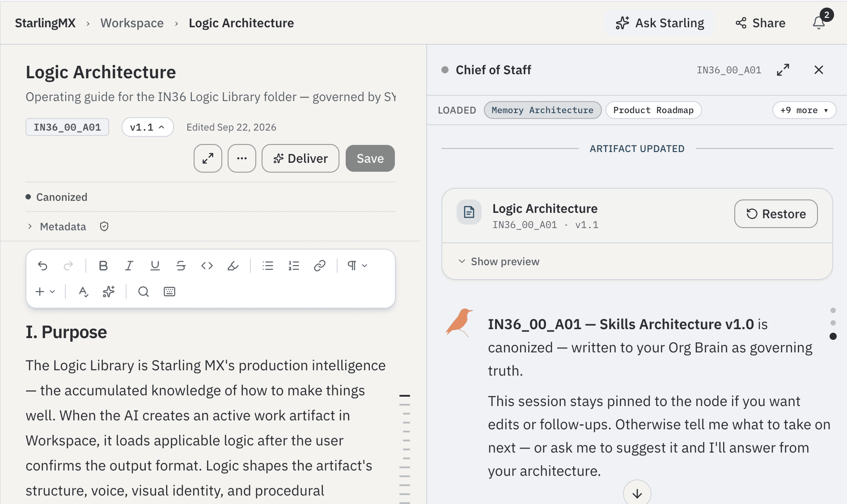Toggle underline formatting

click(x=155, y=266)
